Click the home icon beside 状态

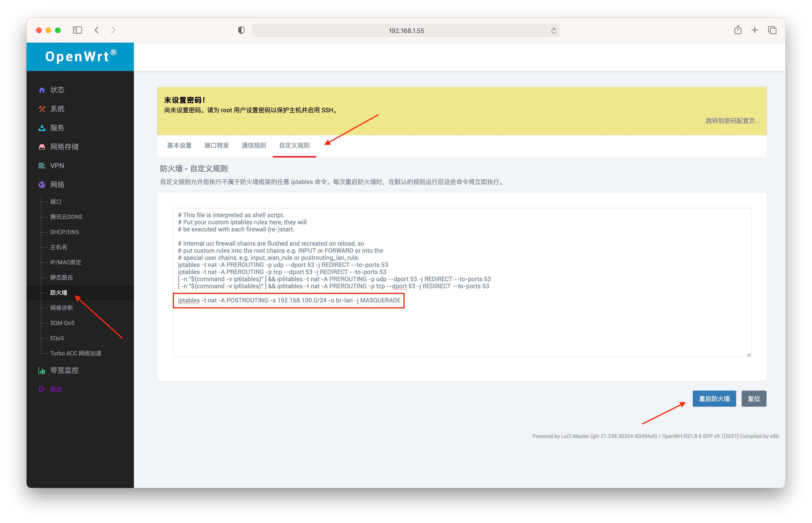[x=42, y=90]
